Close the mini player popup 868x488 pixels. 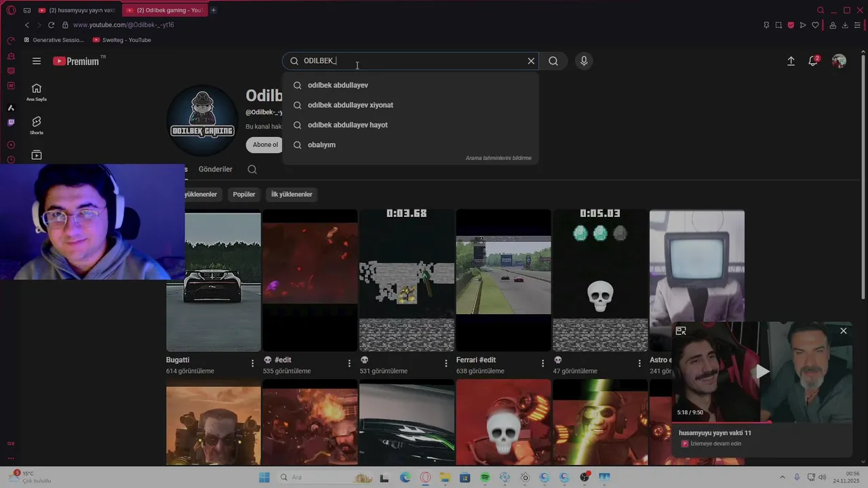pos(844,331)
